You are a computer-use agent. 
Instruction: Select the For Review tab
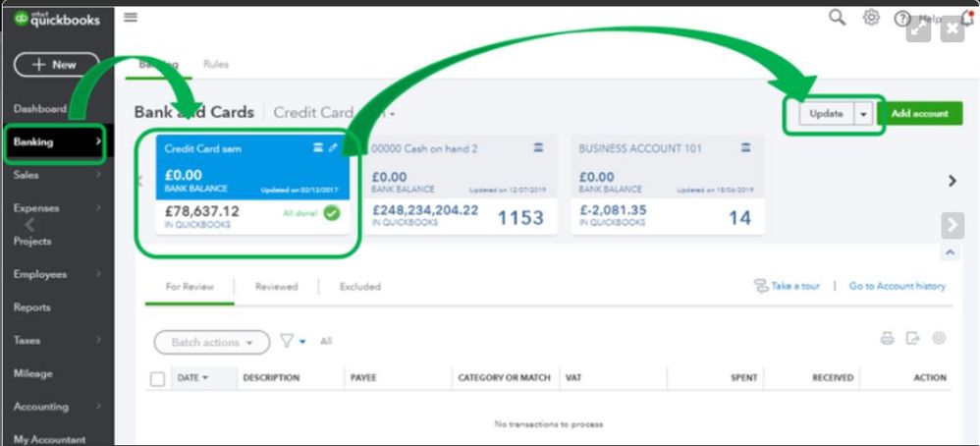(190, 287)
